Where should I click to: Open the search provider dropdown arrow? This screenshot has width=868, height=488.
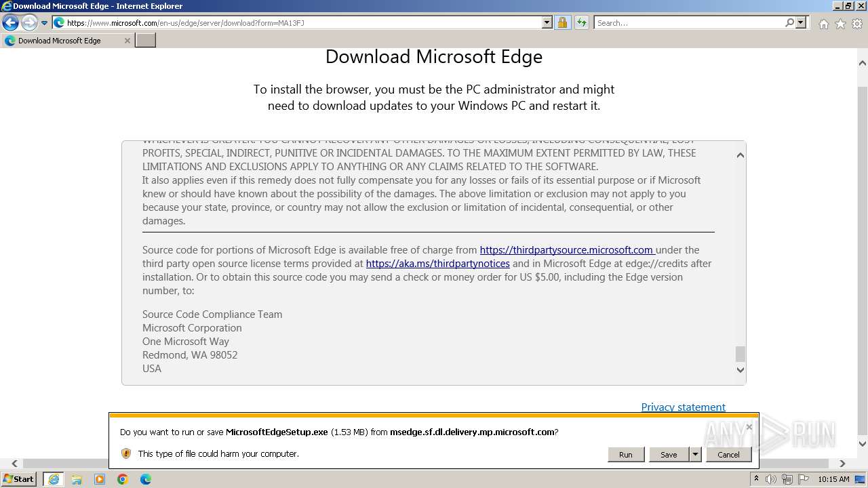801,23
